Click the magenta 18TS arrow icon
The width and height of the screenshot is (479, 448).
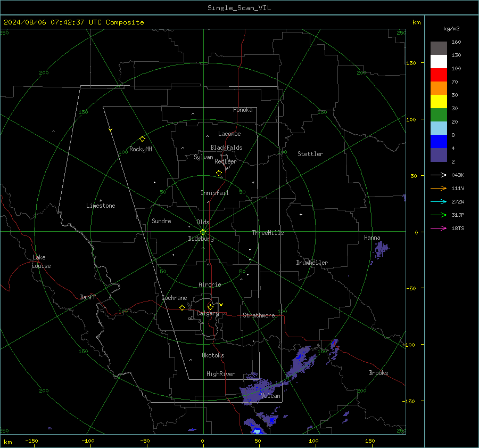pyautogui.click(x=439, y=228)
